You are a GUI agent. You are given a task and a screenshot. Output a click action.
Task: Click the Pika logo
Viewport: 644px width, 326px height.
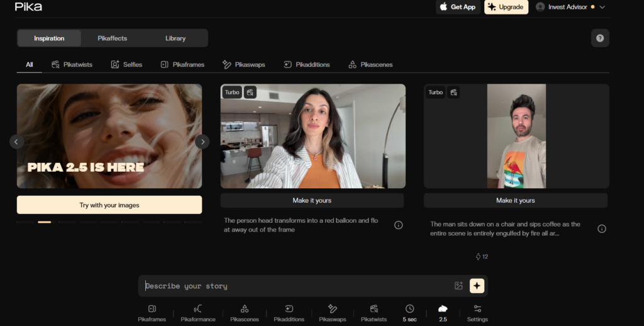tap(28, 6)
